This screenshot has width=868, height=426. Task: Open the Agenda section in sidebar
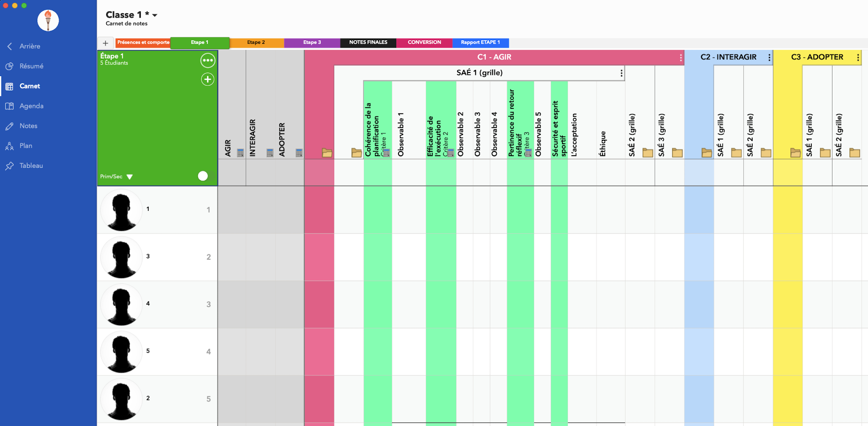tap(31, 106)
